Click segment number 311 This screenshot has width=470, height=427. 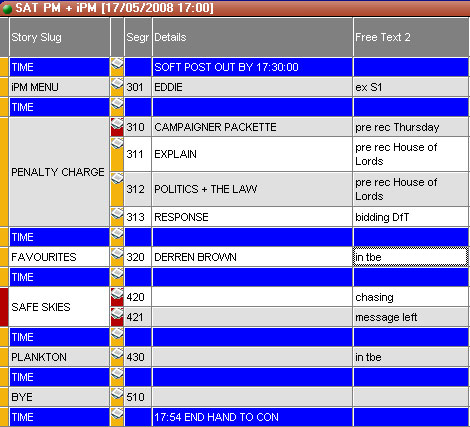click(x=138, y=154)
